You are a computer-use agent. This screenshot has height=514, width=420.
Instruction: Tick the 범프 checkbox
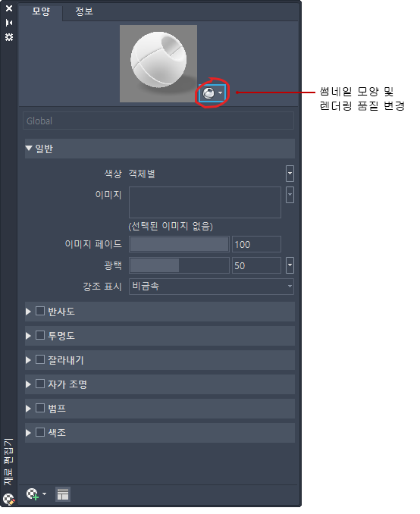pos(40,408)
